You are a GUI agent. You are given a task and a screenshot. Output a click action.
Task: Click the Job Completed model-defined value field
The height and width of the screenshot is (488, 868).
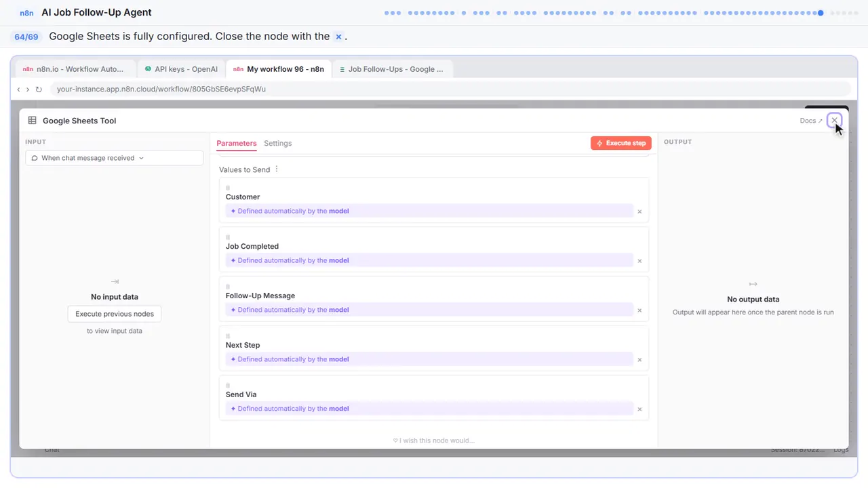[x=429, y=260]
